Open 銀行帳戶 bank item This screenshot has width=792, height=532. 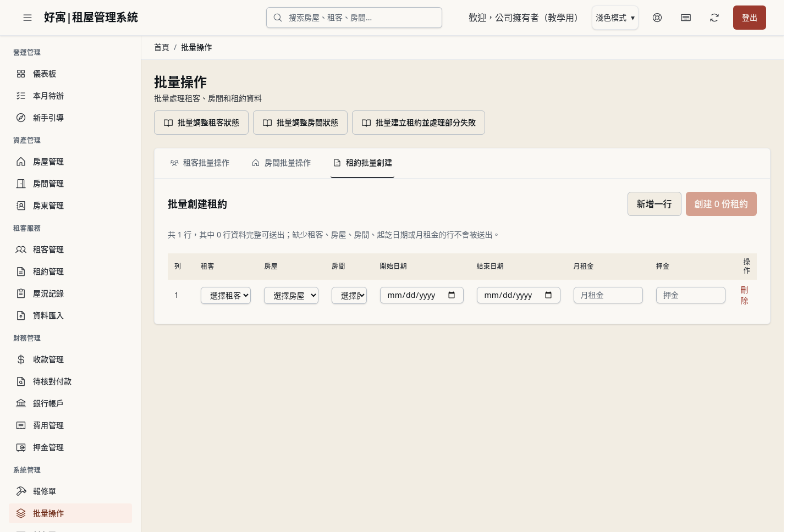pos(70,403)
